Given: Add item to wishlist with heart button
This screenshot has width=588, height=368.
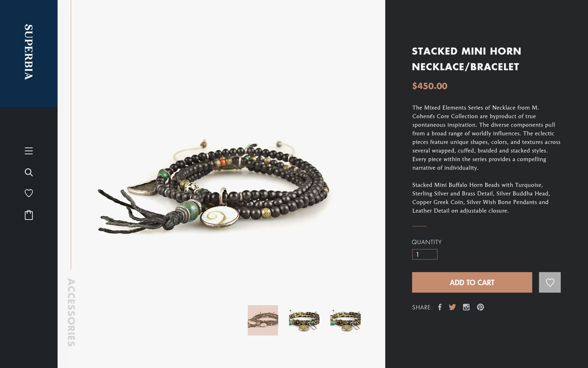Looking at the screenshot, I should (x=550, y=282).
